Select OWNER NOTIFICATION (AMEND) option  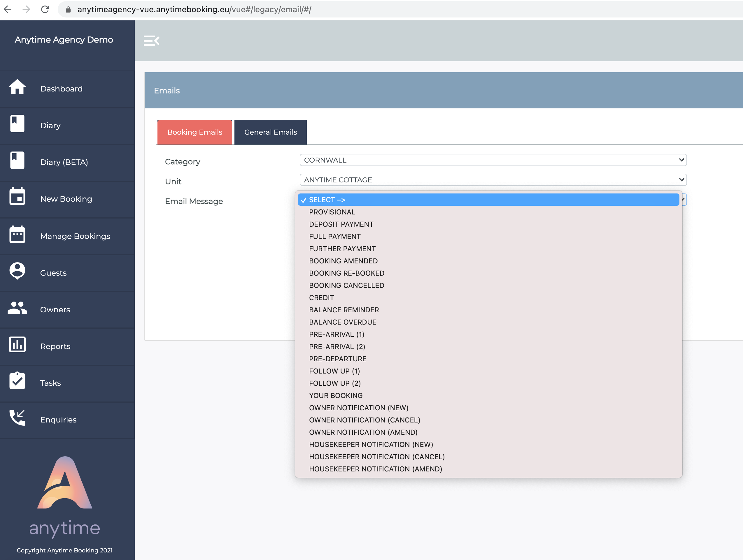[488, 432]
